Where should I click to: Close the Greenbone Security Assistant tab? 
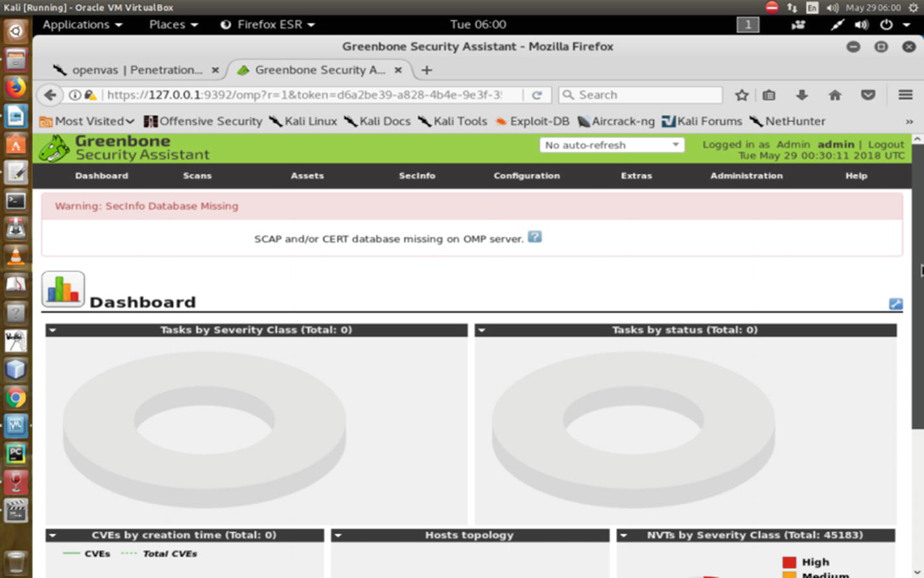click(398, 70)
